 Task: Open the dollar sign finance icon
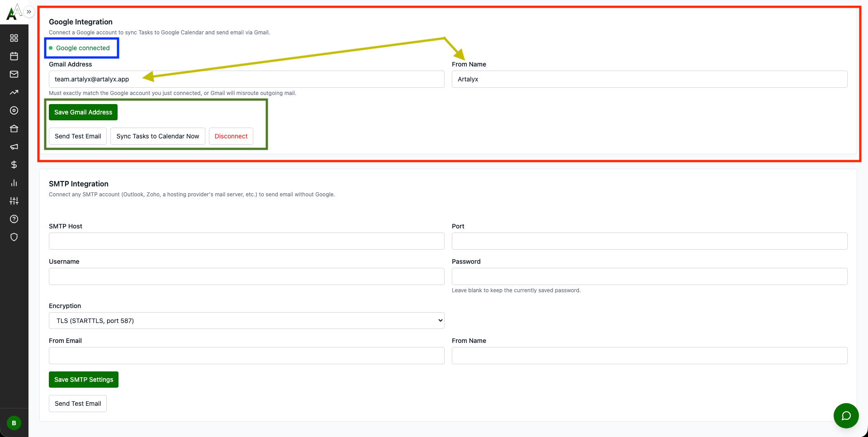pyautogui.click(x=14, y=165)
